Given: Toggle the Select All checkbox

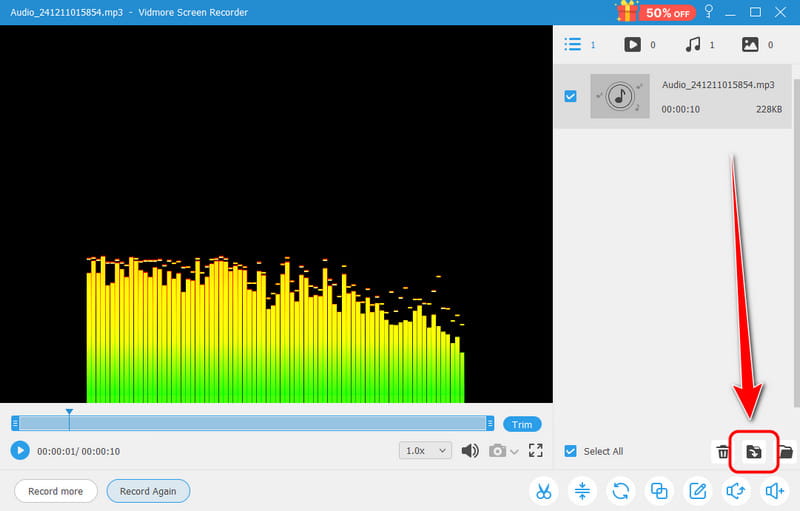Looking at the screenshot, I should click(x=570, y=451).
